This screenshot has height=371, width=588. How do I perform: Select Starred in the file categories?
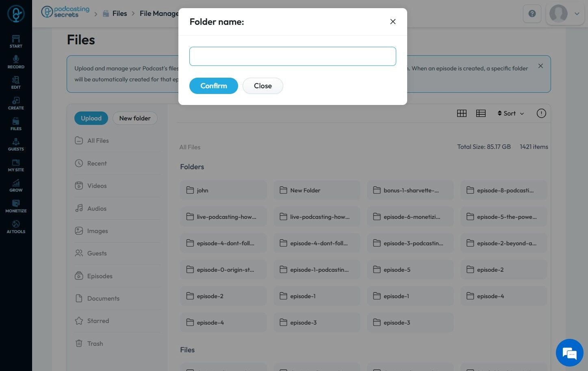point(98,321)
